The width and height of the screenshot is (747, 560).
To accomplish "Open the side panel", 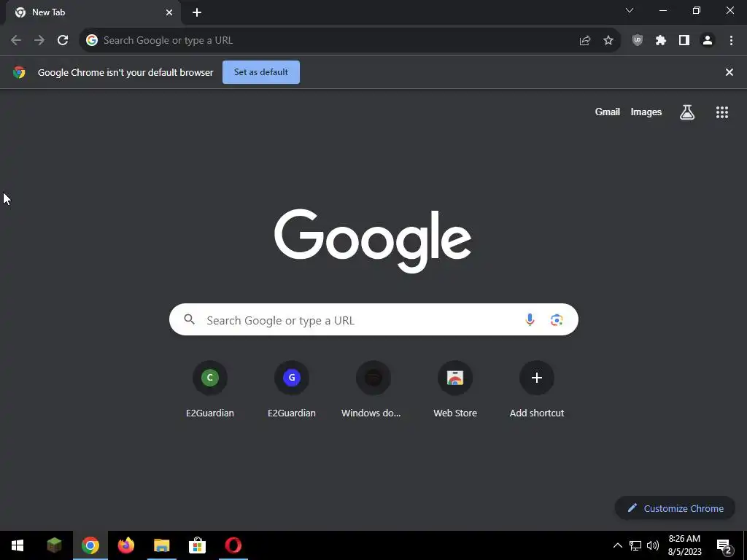I will pyautogui.click(x=684, y=41).
